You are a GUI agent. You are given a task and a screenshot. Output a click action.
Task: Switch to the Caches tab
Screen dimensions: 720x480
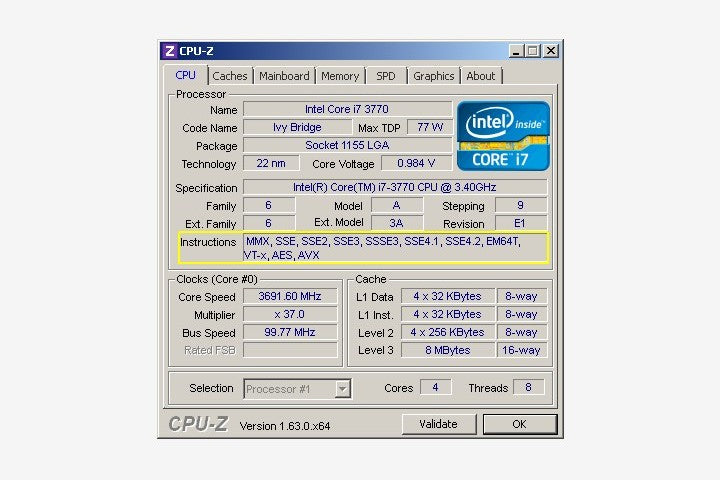coord(230,76)
